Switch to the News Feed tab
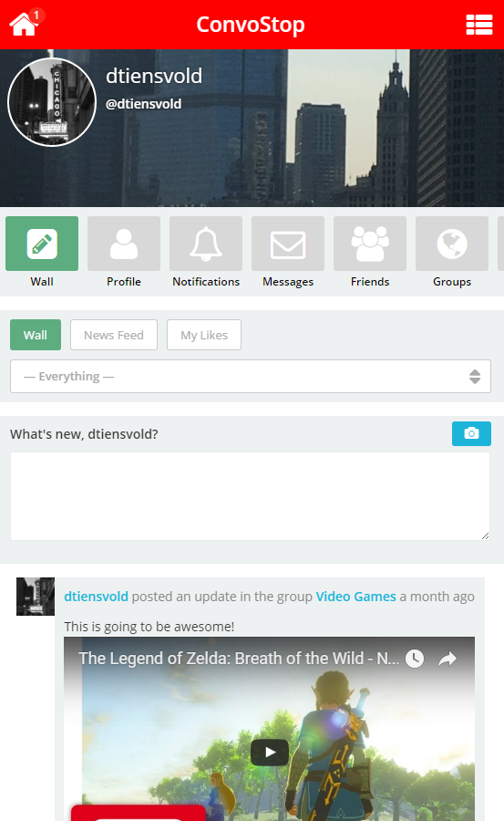 tap(114, 335)
